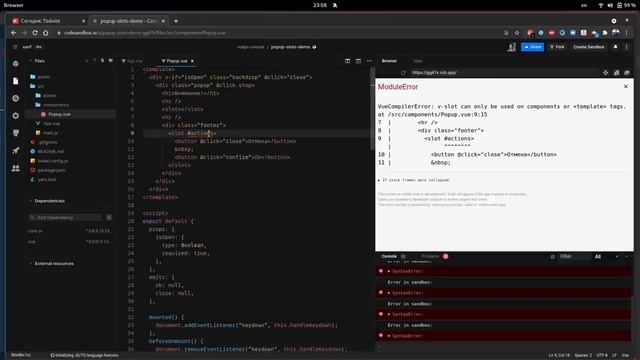Image resolution: width=640 pixels, height=360 pixels.
Task: Open the notifications bell icon
Action: [x=616, y=47]
